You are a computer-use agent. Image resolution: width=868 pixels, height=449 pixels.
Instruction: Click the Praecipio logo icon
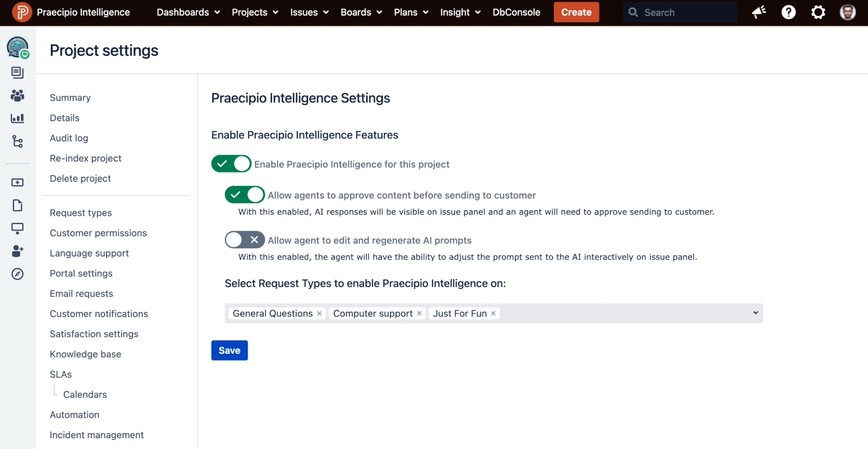(x=22, y=12)
